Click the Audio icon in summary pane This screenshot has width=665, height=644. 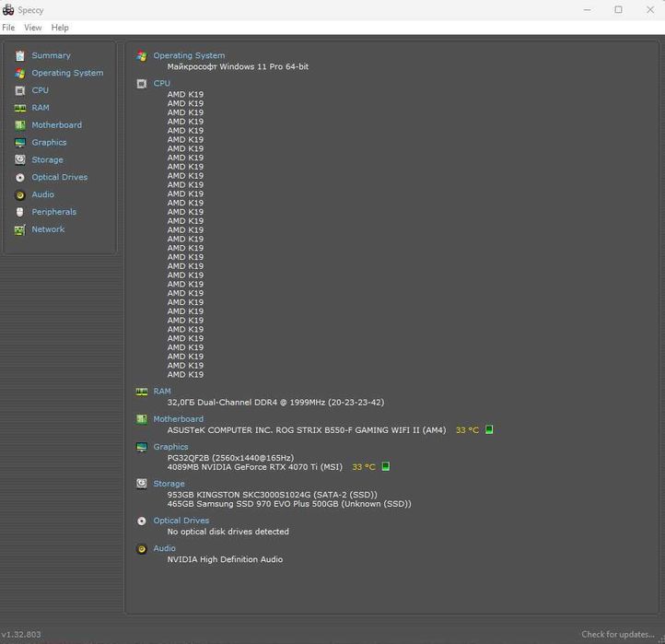pyautogui.click(x=142, y=549)
